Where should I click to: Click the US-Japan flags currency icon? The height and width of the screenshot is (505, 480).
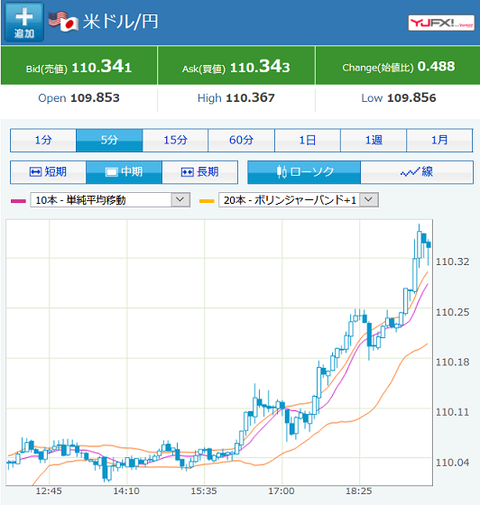pyautogui.click(x=63, y=22)
